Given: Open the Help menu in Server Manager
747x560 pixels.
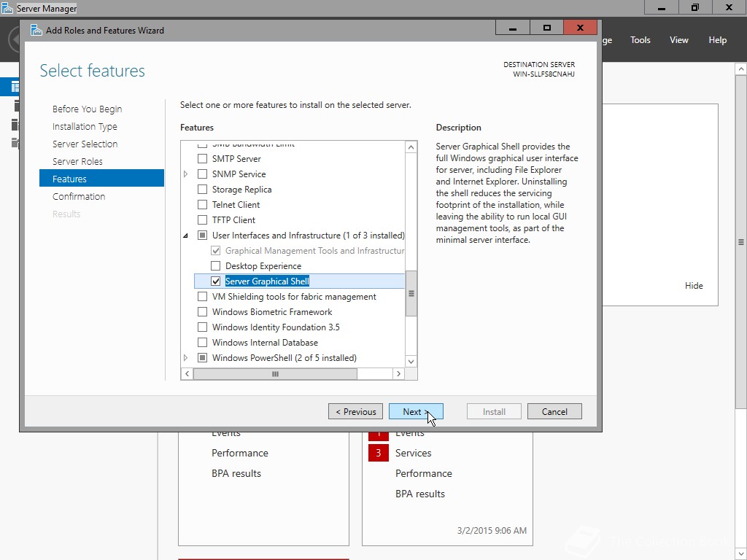Looking at the screenshot, I should [718, 40].
